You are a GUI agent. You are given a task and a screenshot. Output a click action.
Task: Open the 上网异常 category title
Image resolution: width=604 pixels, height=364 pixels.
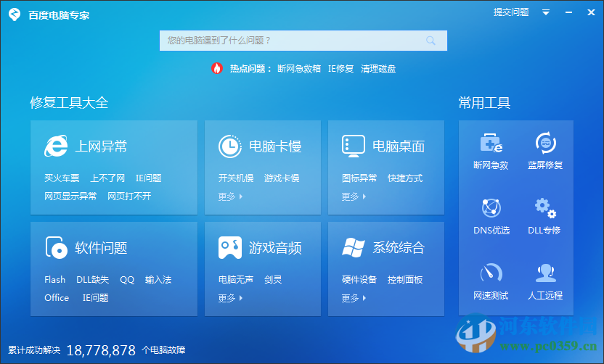click(x=101, y=146)
